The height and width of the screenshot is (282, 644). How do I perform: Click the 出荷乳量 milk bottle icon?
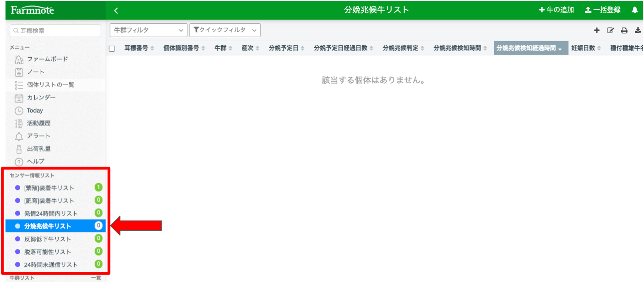19,149
